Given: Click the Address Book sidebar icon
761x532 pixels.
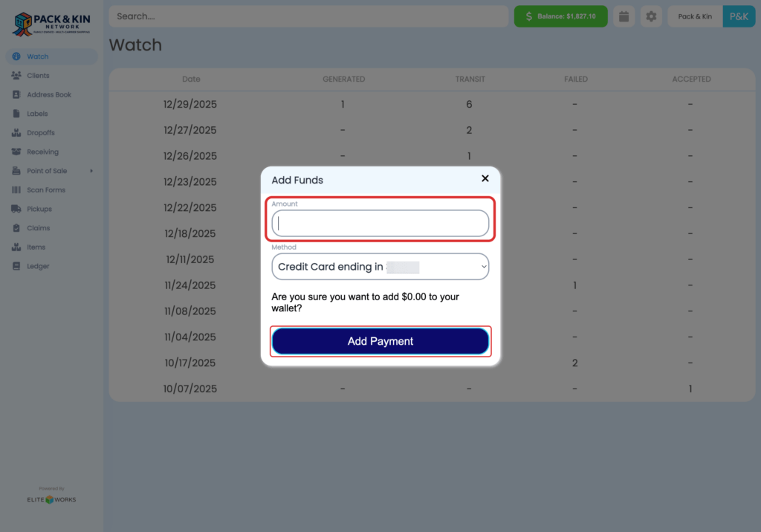Looking at the screenshot, I should [16, 95].
